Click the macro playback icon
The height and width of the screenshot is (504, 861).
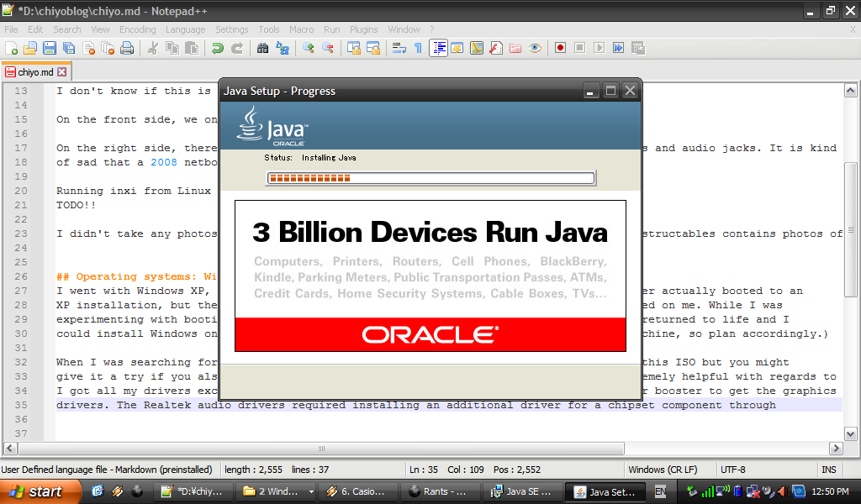click(599, 48)
